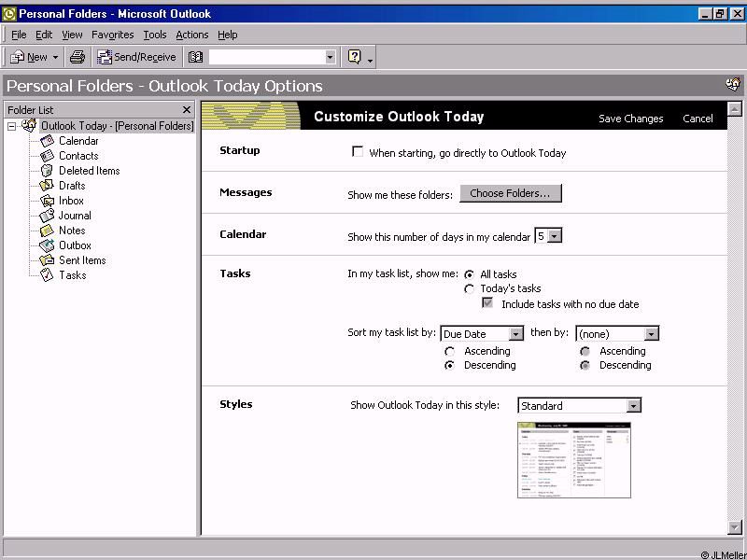
Task: Click the New item toolbar icon
Action: 17,57
